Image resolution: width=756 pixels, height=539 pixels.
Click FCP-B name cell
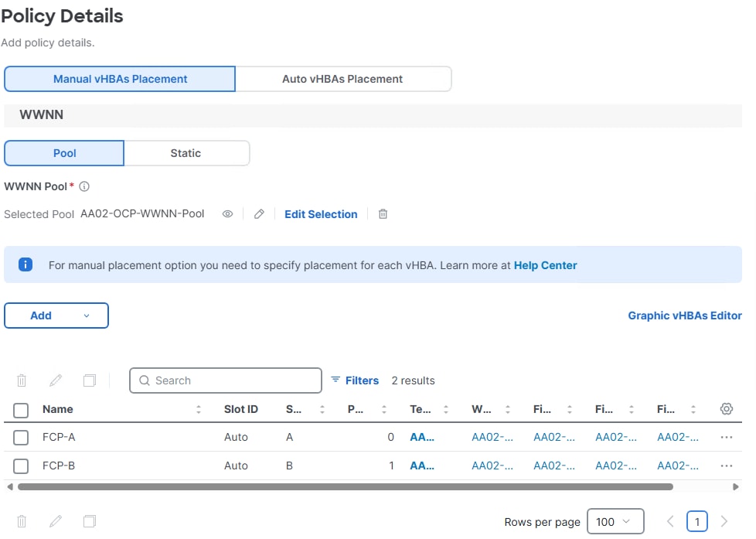tap(59, 466)
